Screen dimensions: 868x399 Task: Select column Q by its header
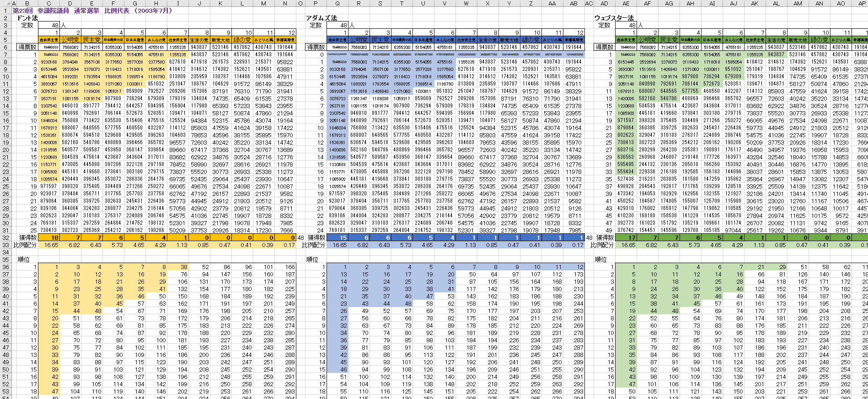[338, 3]
